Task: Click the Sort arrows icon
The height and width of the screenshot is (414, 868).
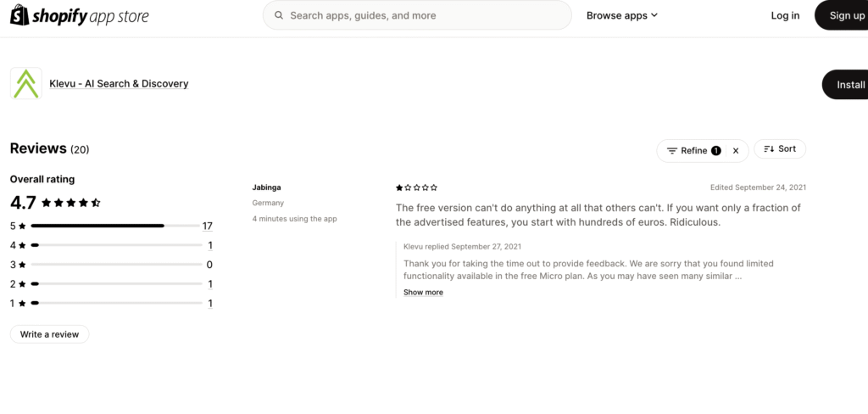Action: [769, 149]
